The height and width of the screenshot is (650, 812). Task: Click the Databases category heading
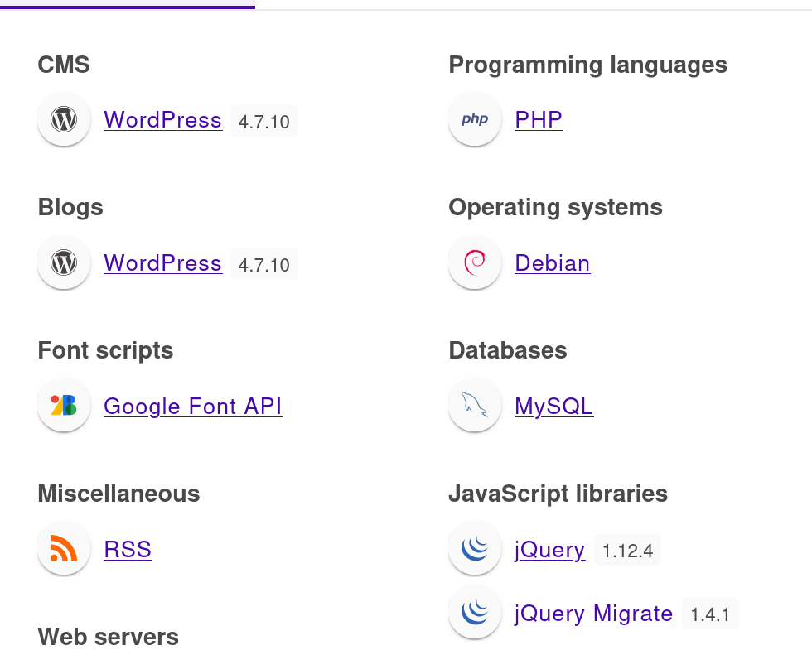pyautogui.click(x=508, y=351)
